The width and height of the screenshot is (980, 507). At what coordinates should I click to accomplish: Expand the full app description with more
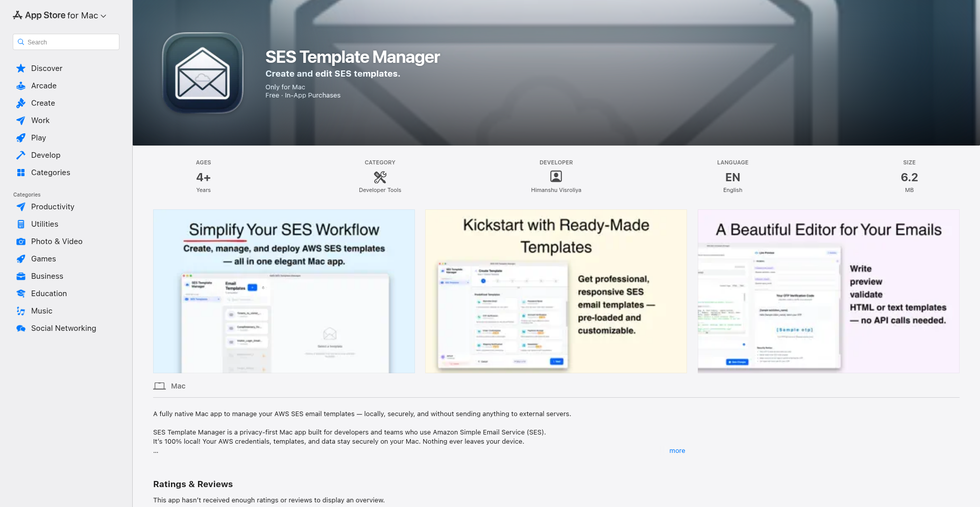(x=677, y=451)
